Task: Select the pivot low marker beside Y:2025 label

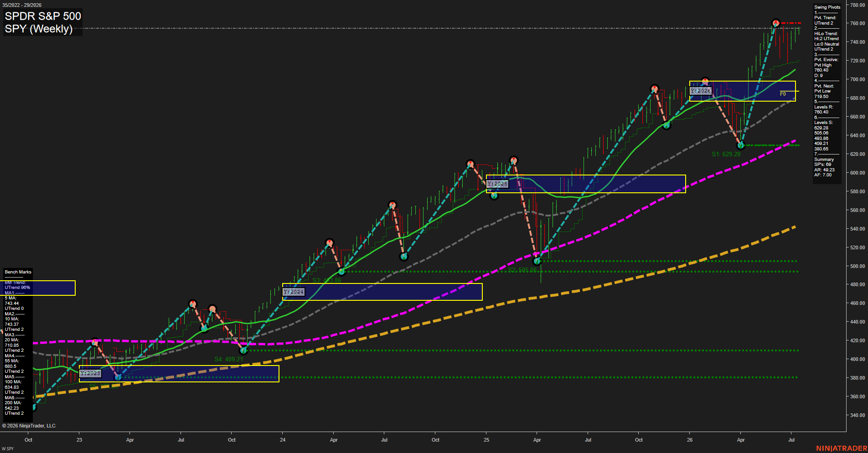Action: click(x=494, y=196)
